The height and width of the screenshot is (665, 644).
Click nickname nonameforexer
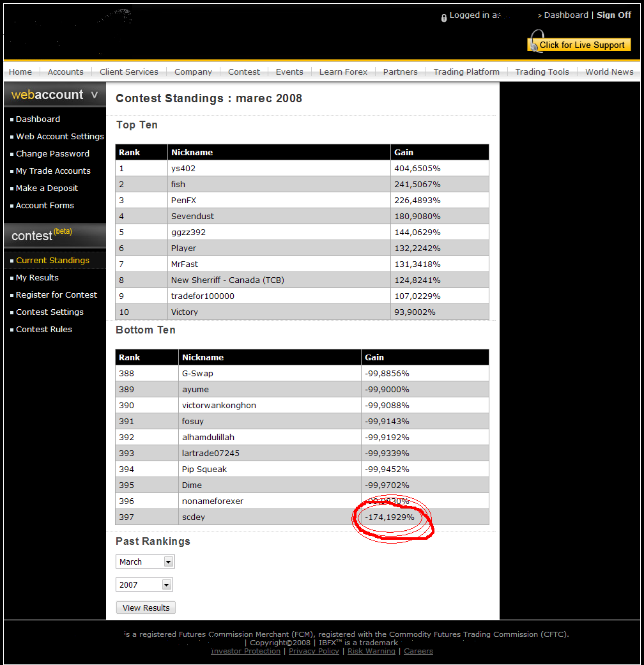tap(213, 501)
